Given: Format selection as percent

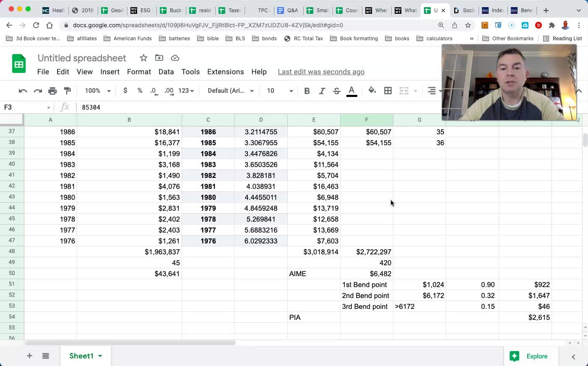Looking at the screenshot, I should [x=140, y=91].
